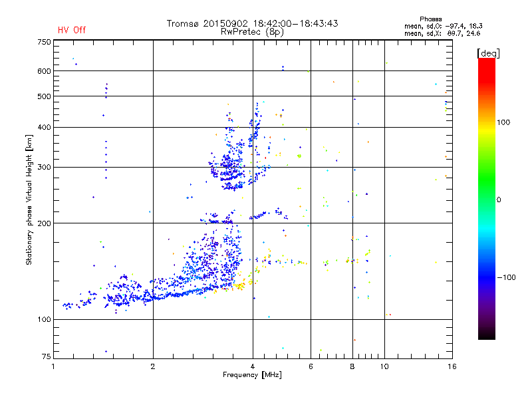The width and height of the screenshot is (532, 399).
Task: Click x-axis tick label '2'
Action: click(x=153, y=366)
